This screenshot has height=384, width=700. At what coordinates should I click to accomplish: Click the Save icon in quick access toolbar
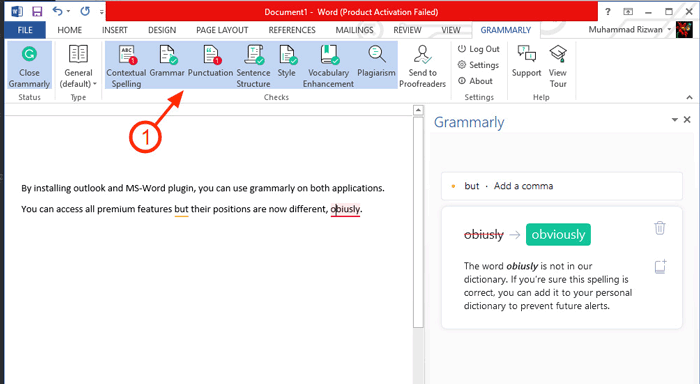(37, 12)
